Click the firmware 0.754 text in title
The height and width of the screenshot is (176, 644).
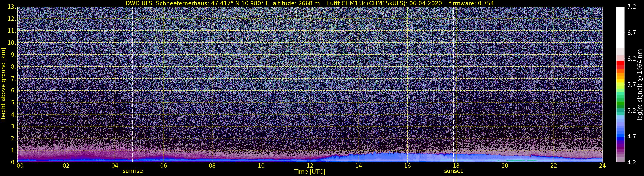coord(472,3)
